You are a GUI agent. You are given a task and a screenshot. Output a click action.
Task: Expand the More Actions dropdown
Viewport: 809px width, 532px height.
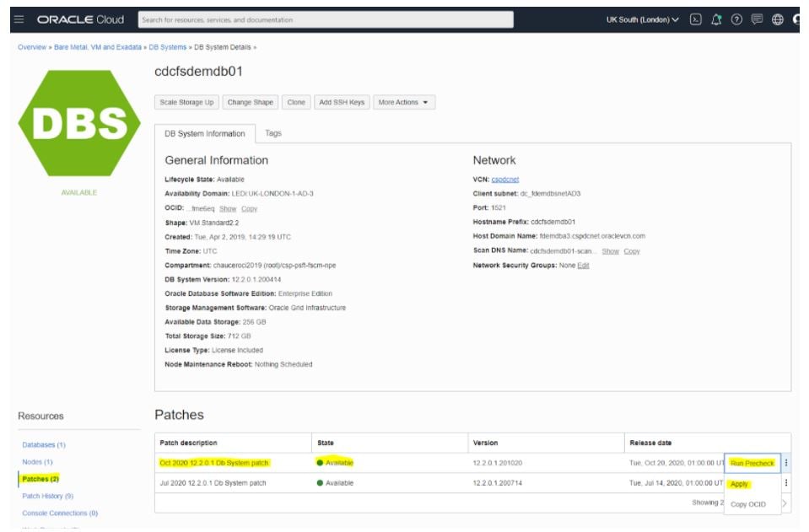tap(404, 102)
